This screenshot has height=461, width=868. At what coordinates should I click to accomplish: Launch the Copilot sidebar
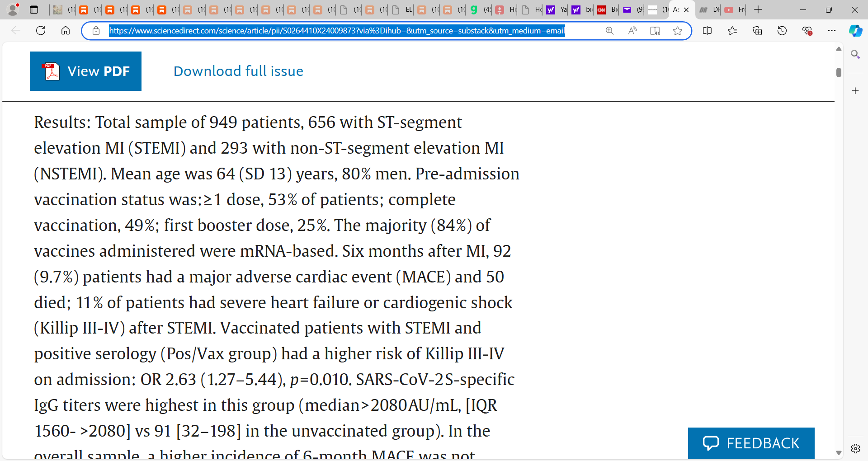[855, 31]
